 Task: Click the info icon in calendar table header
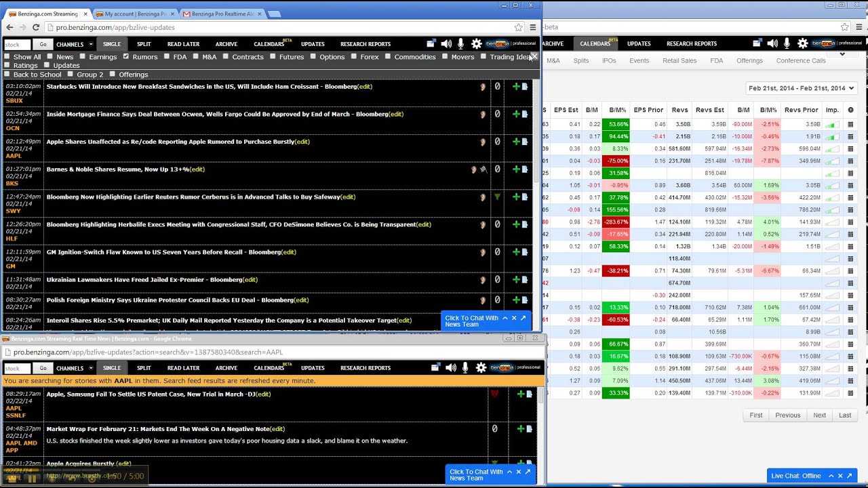pyautogui.click(x=851, y=110)
